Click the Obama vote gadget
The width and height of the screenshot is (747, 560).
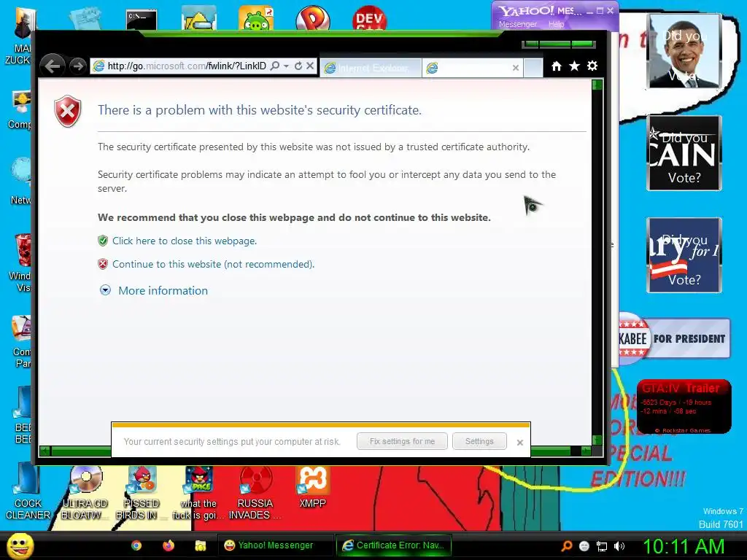[x=684, y=50]
